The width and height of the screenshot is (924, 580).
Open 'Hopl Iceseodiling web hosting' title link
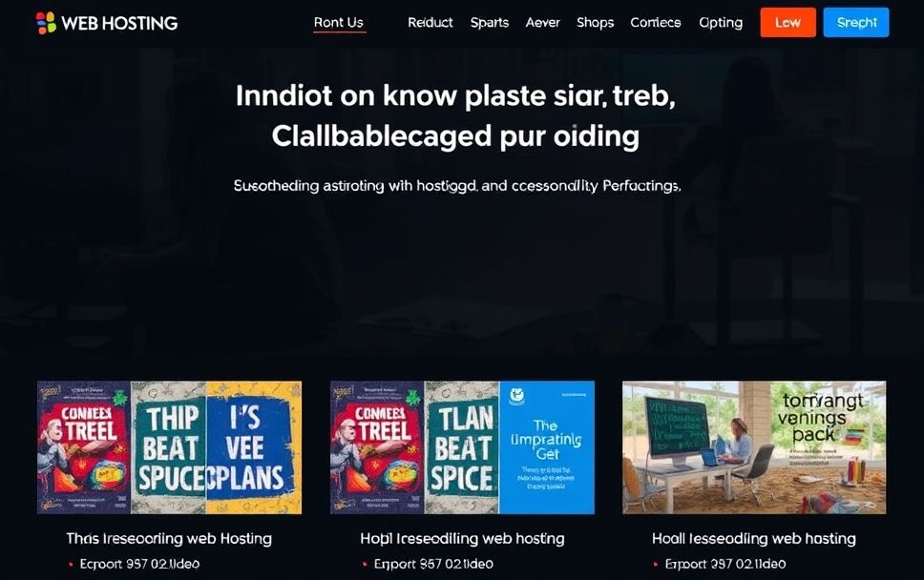[x=462, y=538]
